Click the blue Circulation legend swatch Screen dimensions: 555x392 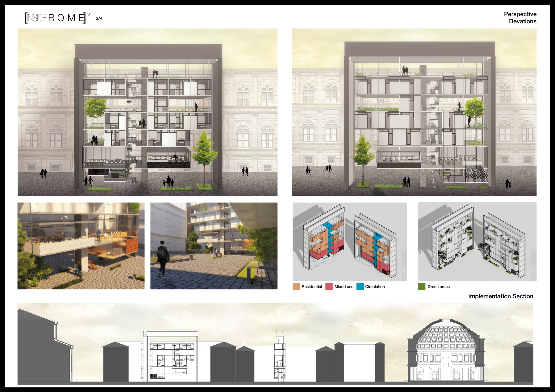pos(360,287)
